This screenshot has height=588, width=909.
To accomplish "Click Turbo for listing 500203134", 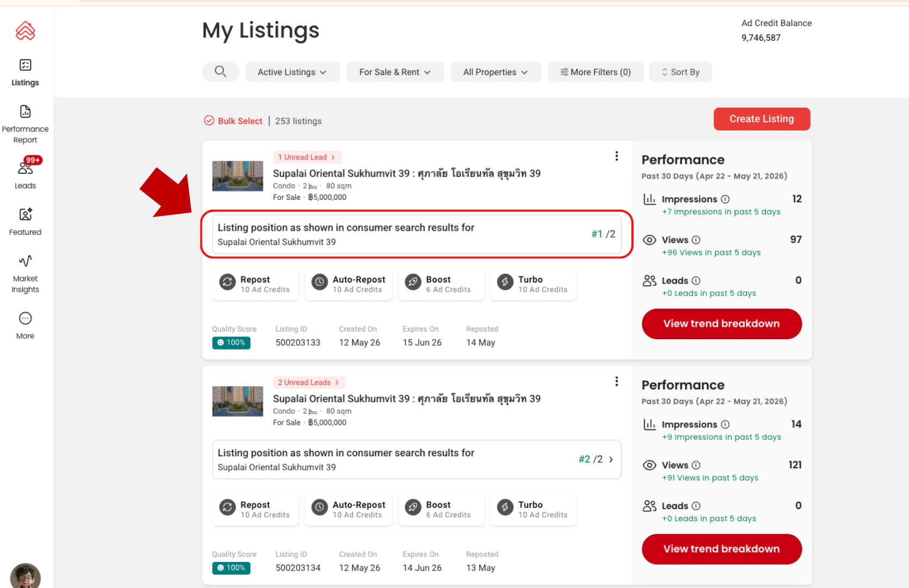I will tap(533, 510).
